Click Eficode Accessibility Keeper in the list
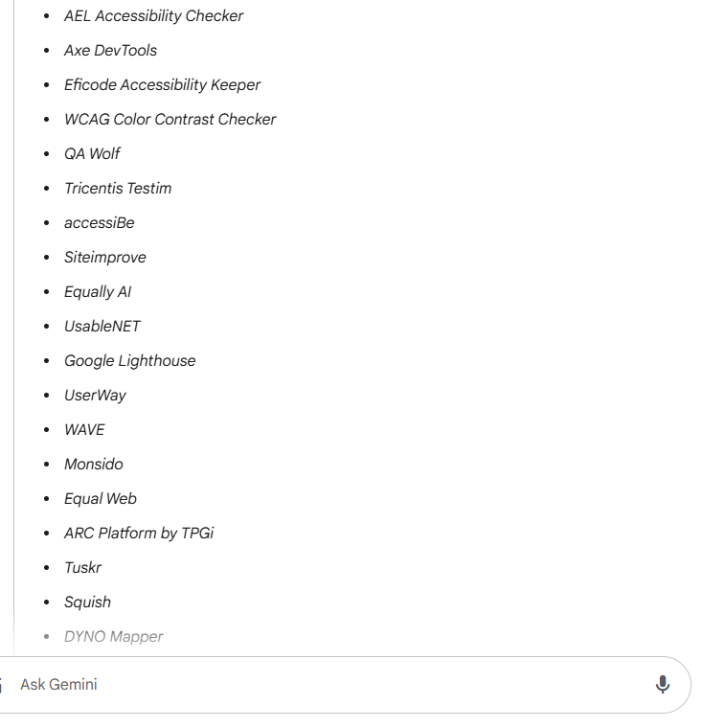Viewport: 703px width, 728px height. click(162, 85)
